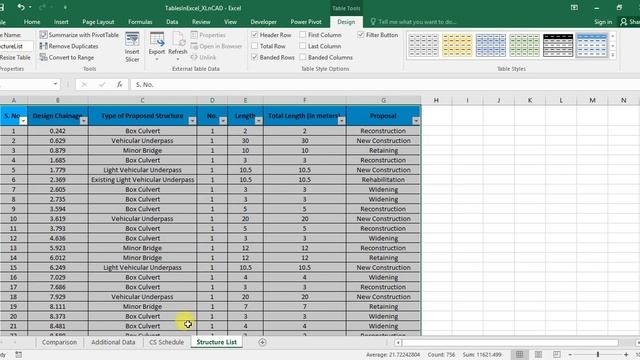Click the Refresh table data icon

tap(178, 47)
